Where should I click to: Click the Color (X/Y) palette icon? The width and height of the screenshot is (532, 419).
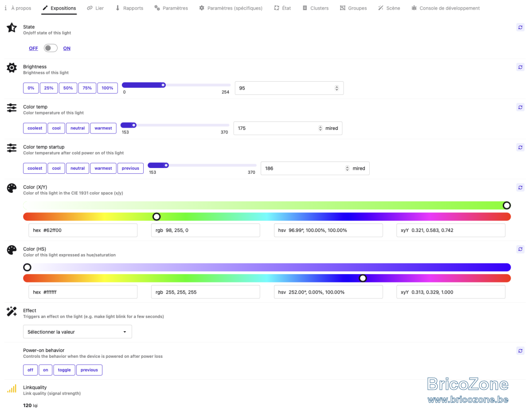12,188
